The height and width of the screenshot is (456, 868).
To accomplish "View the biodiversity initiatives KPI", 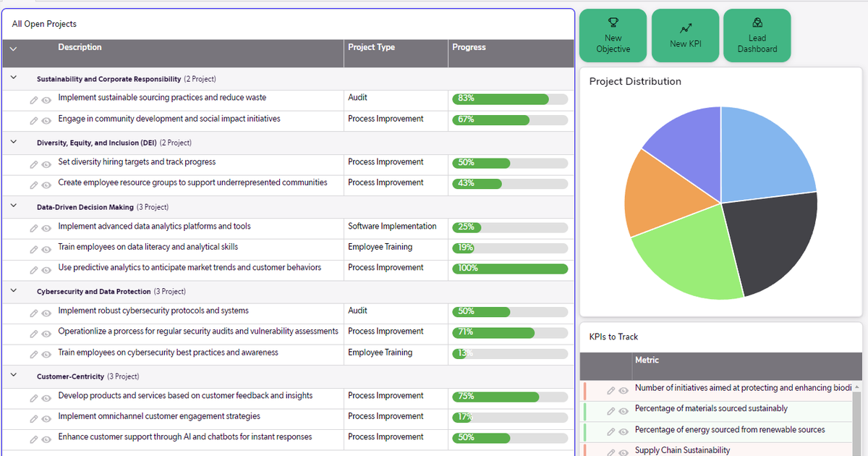I will click(x=624, y=391).
